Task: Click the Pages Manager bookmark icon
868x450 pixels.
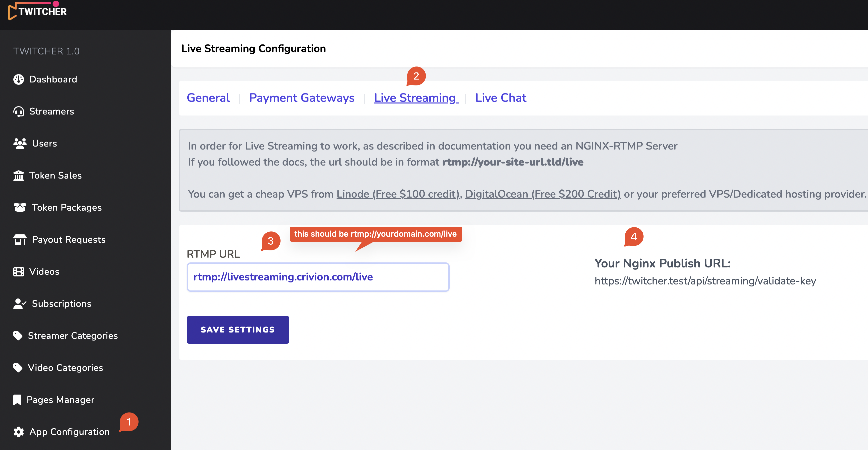Action: click(x=17, y=400)
